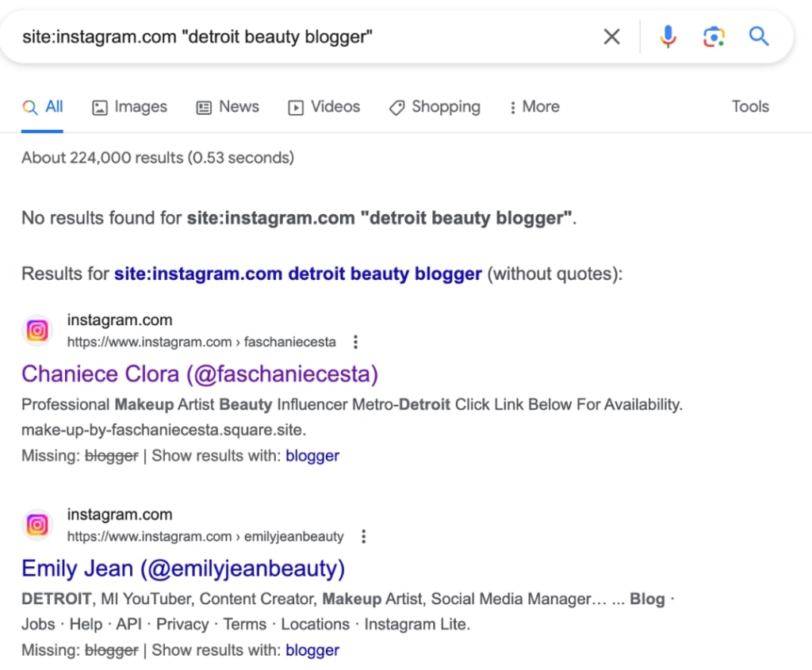Open the Emily Jean (@emilyjeanbeauty) profile link
Viewport: 812px width, 670px height.
coord(183,568)
